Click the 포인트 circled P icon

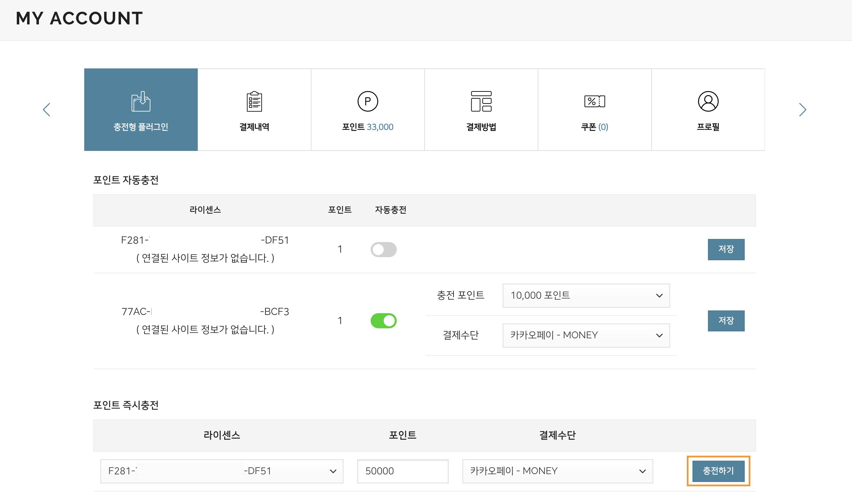pos(368,101)
